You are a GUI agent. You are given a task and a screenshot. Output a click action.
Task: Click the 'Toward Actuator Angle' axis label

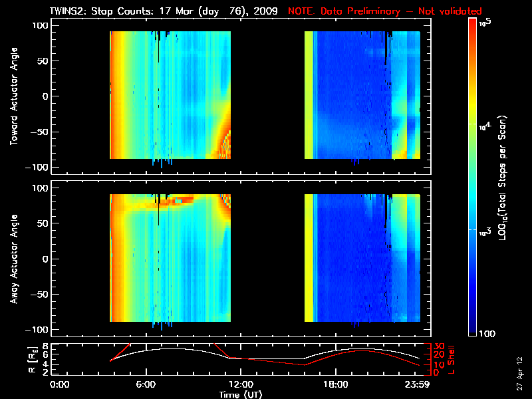coord(14,96)
